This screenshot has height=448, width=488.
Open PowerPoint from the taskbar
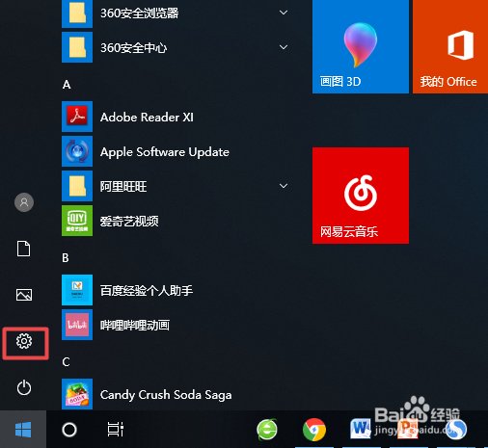pos(408,429)
